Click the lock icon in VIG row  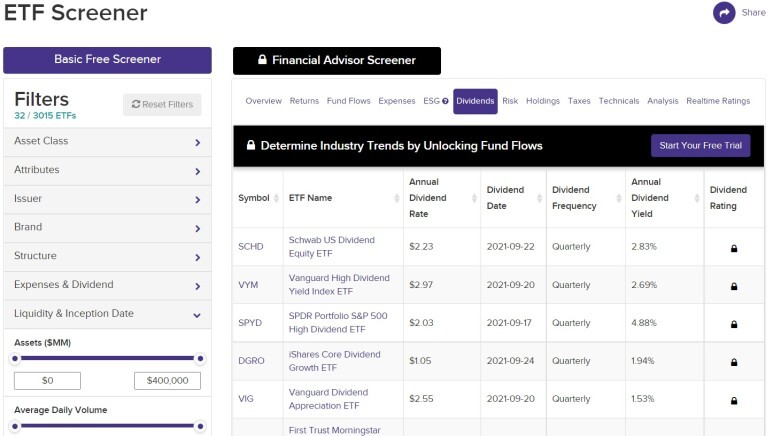734,400
